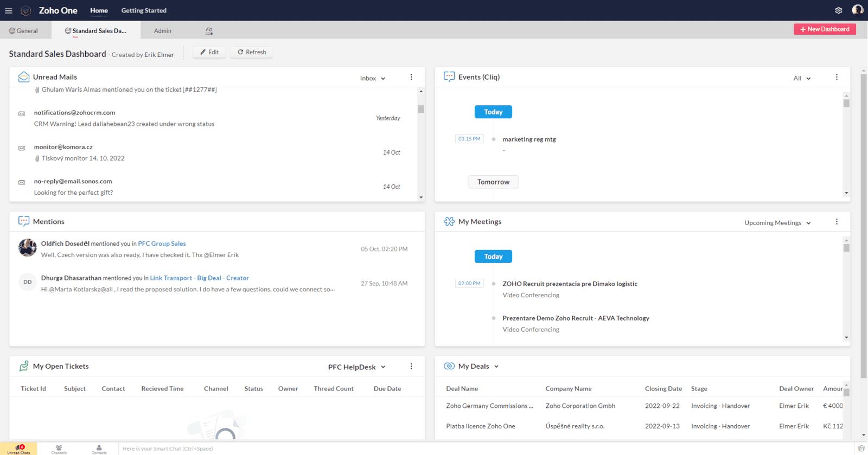Click the dashboard icon tab after Admin

click(209, 31)
